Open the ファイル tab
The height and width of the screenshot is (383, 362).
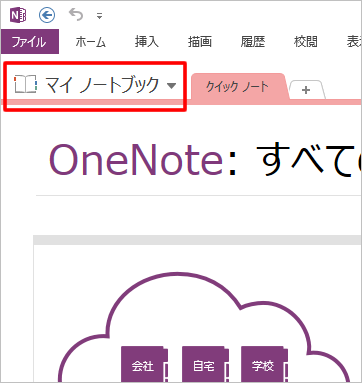pyautogui.click(x=30, y=42)
